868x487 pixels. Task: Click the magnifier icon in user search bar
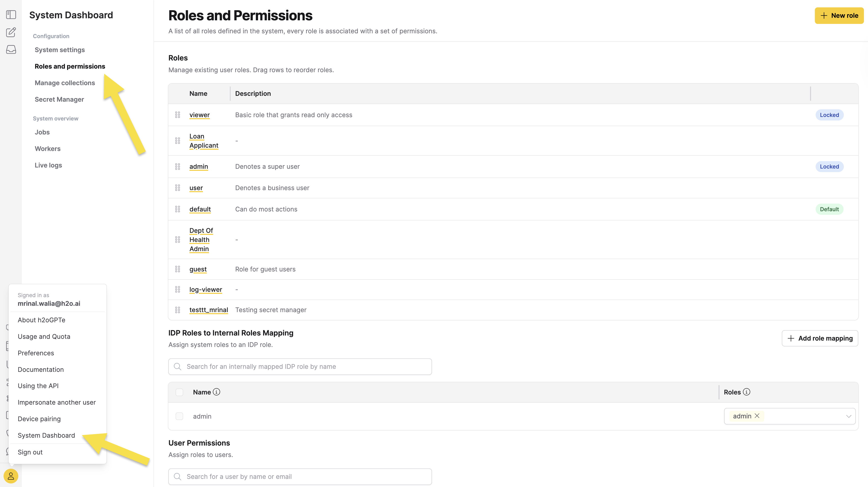tap(177, 476)
